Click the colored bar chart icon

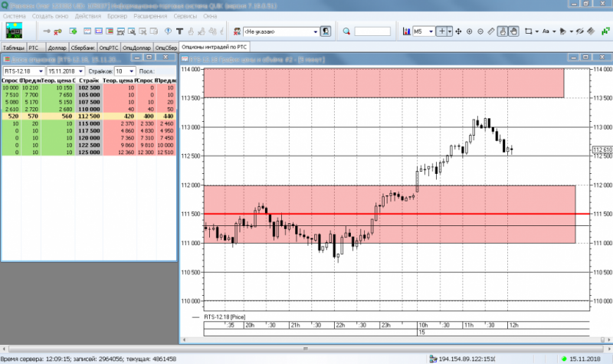coord(407,31)
